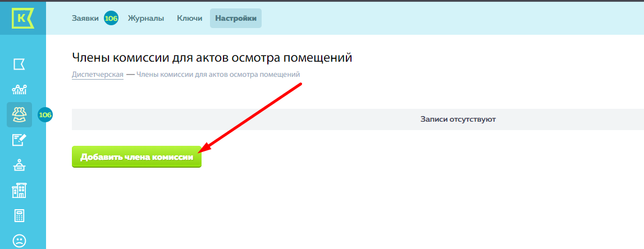Image resolution: width=644 pixels, height=249 pixels.
Task: Switch to the Ключи tab
Action: coord(190,18)
